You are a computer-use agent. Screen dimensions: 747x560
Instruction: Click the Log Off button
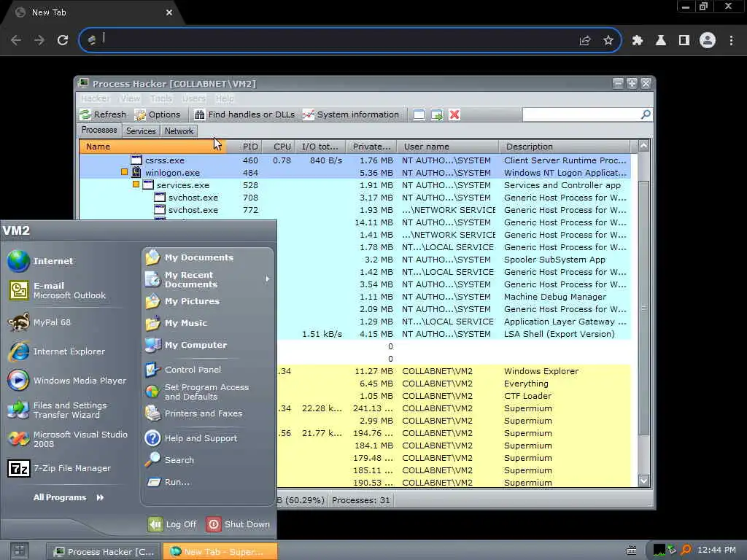(x=172, y=524)
